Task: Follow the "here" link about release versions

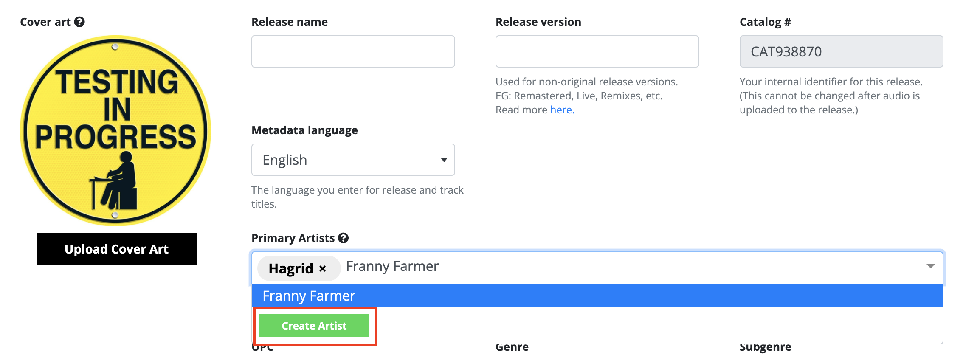Action: coord(562,110)
